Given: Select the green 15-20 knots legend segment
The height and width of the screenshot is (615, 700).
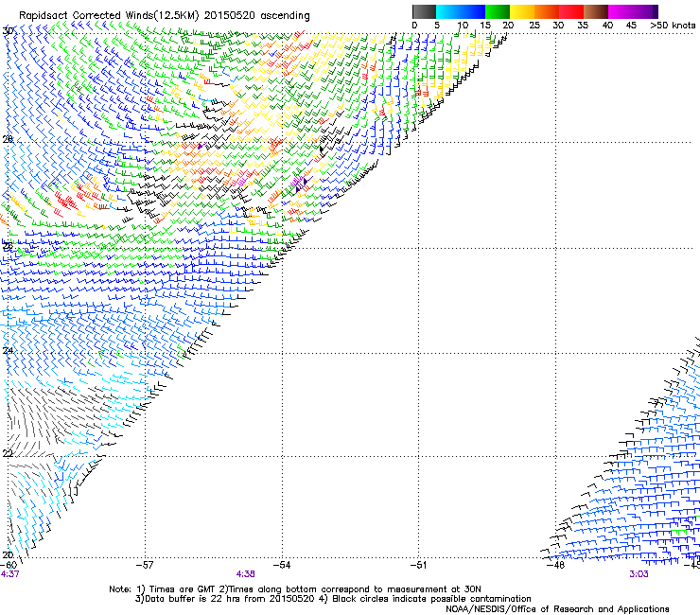Looking at the screenshot, I should [x=498, y=11].
